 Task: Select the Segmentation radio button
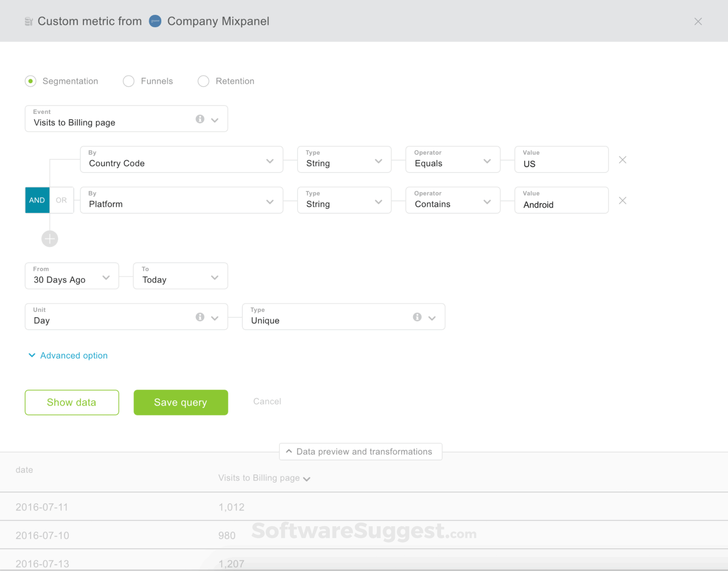[x=31, y=81]
